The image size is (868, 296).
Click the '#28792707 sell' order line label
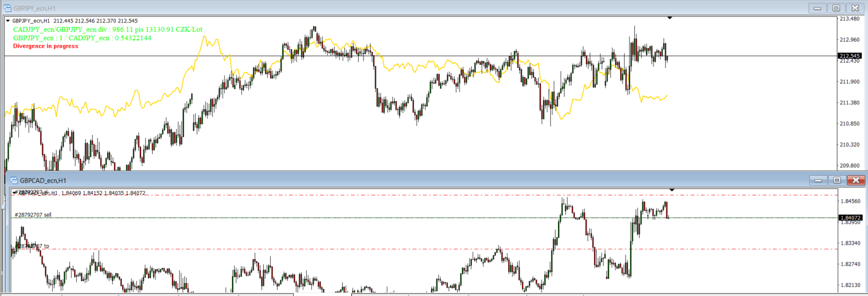(33, 215)
